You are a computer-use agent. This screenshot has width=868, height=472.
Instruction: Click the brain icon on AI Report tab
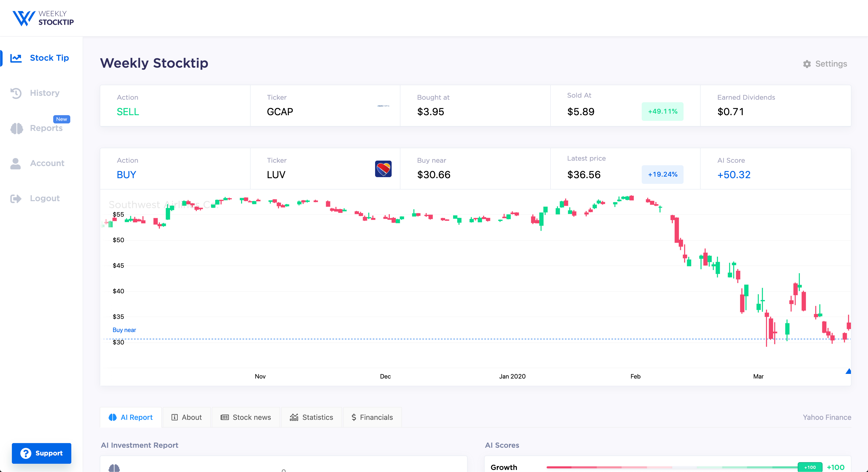(x=113, y=417)
